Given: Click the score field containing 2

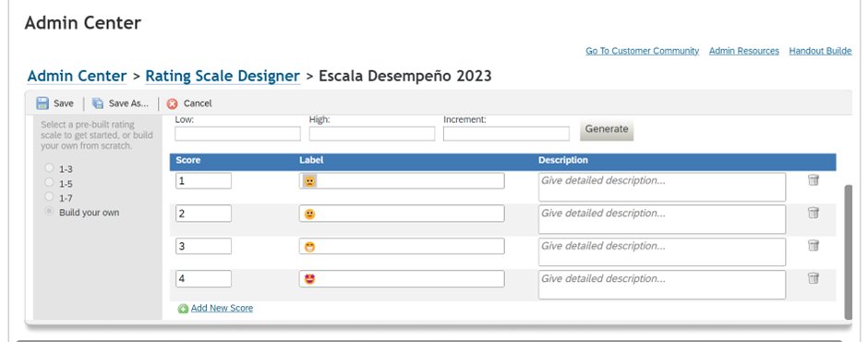Looking at the screenshot, I should click(203, 214).
